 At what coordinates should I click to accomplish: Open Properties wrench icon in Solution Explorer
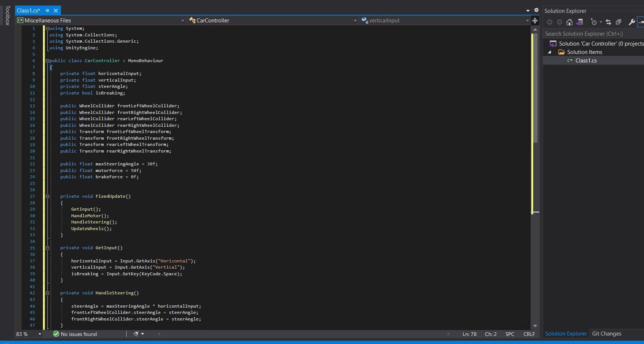tap(632, 22)
